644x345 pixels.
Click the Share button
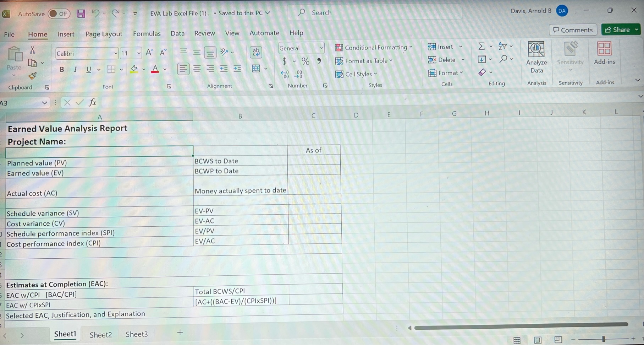(620, 29)
